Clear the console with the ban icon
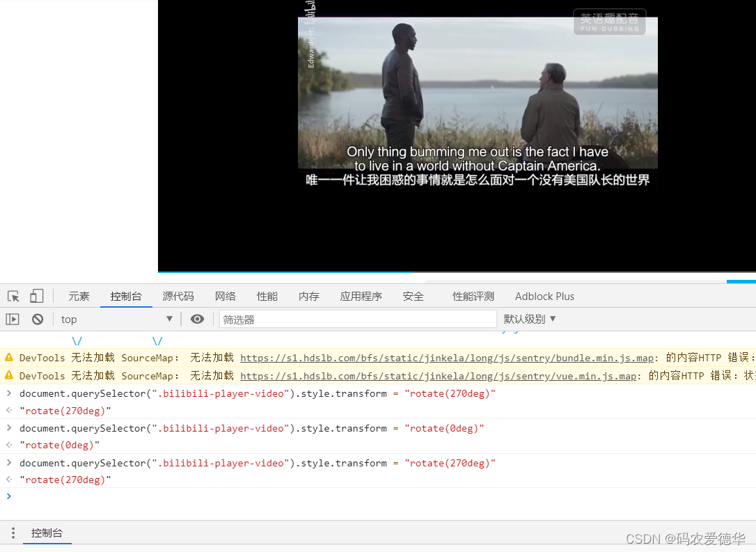Viewport: 756px width, 552px height. click(38, 319)
